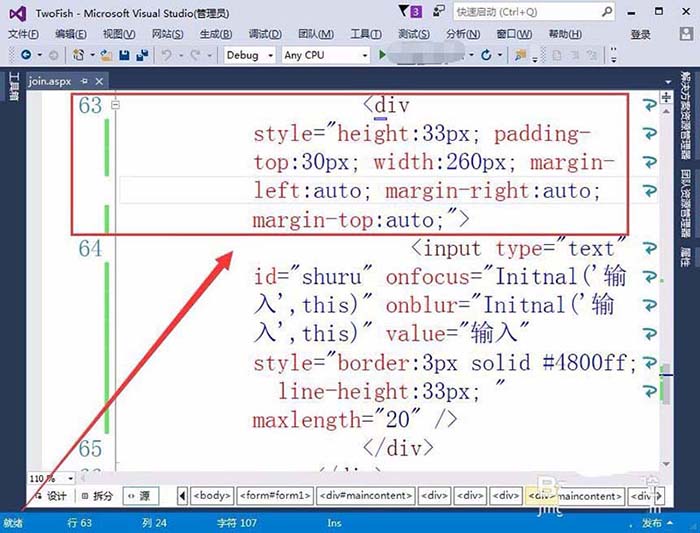This screenshot has width=700, height=533.
Task: Open the 编辑(E) menu
Action: click(71, 34)
